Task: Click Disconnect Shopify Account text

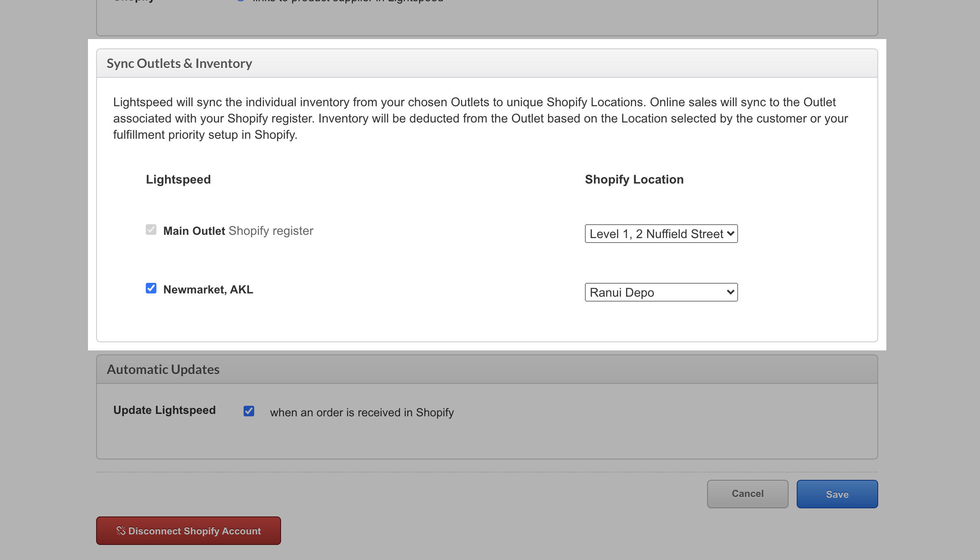Action: [x=195, y=531]
